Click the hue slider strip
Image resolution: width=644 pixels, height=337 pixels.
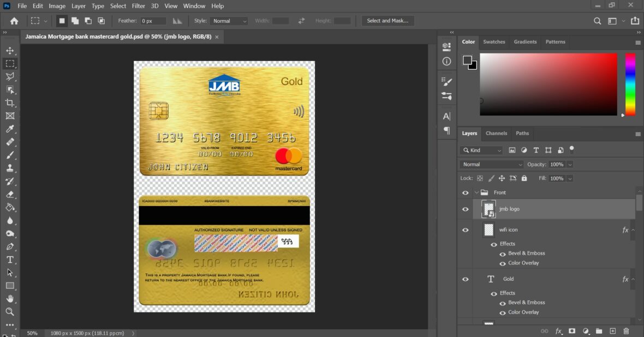tap(630, 84)
